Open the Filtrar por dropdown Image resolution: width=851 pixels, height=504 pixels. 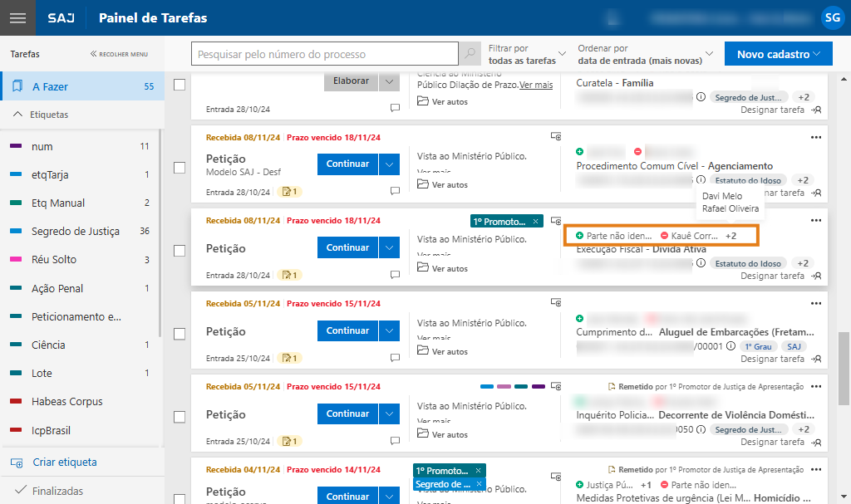click(528, 55)
